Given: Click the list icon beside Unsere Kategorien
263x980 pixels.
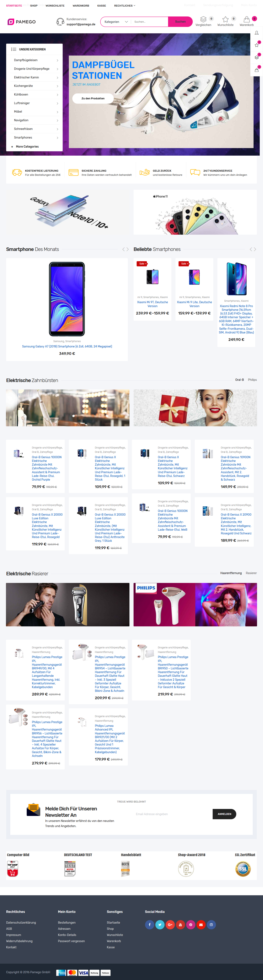Looking at the screenshot, I should coord(14,49).
